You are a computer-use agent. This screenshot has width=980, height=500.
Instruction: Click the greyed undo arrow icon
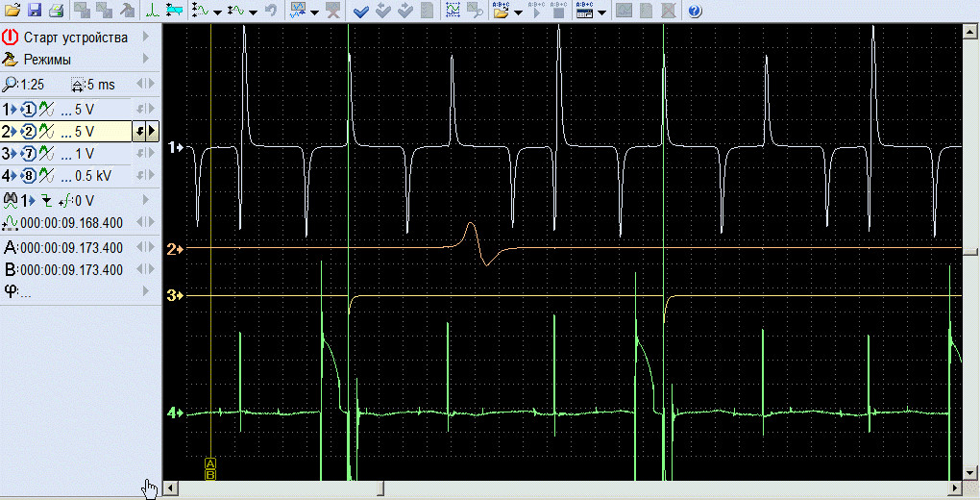tap(271, 10)
